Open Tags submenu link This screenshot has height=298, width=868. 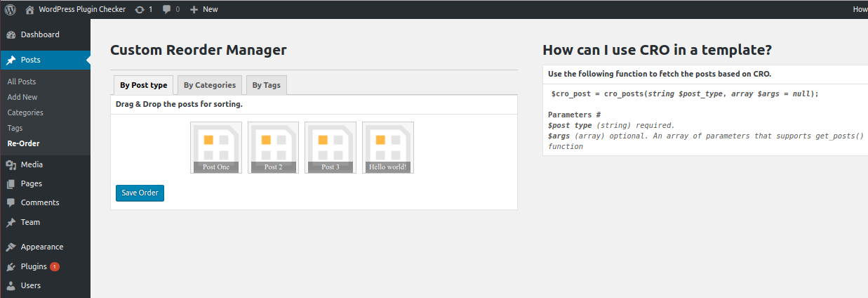[15, 128]
